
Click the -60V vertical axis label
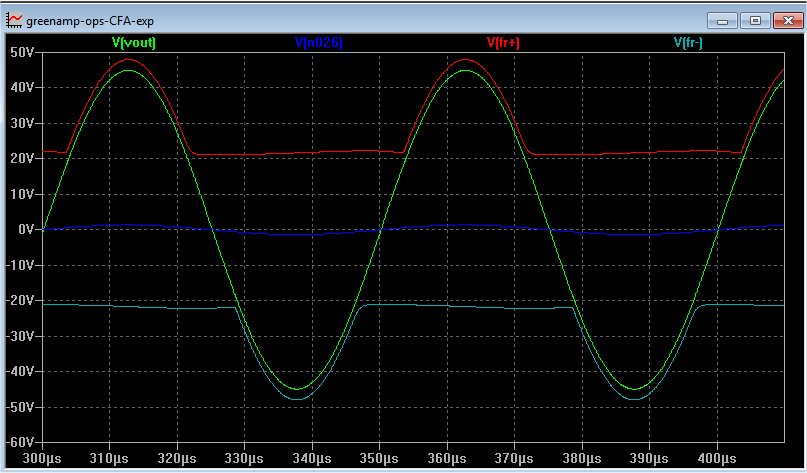[20, 442]
